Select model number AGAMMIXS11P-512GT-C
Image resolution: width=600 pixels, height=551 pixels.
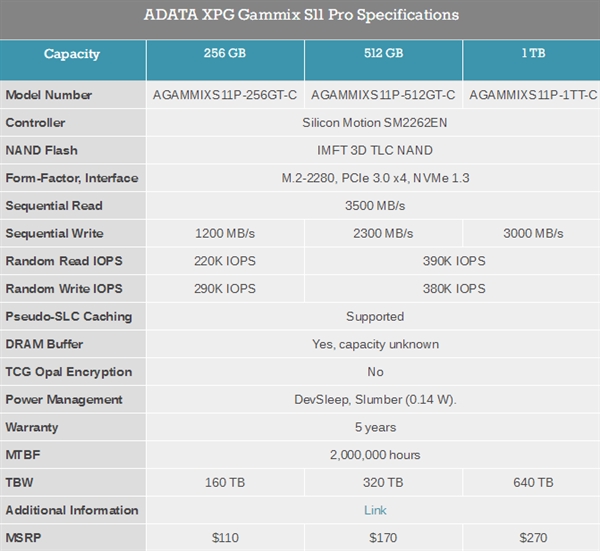coord(383,95)
